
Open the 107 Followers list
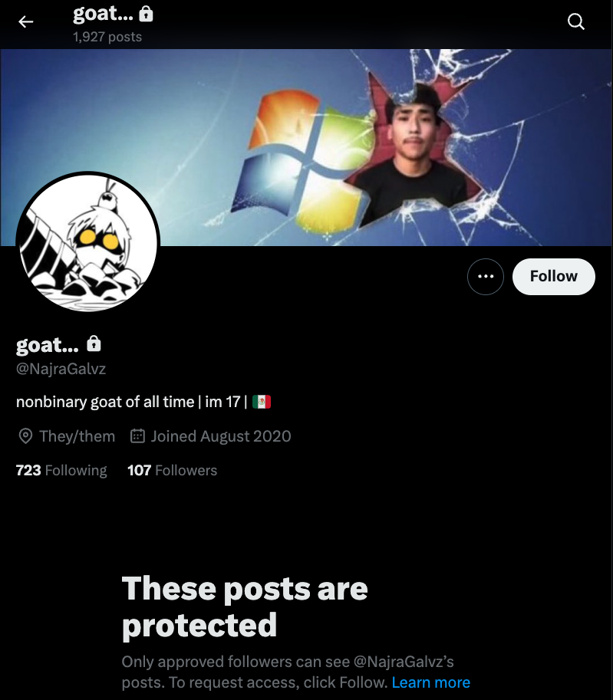[x=172, y=470]
